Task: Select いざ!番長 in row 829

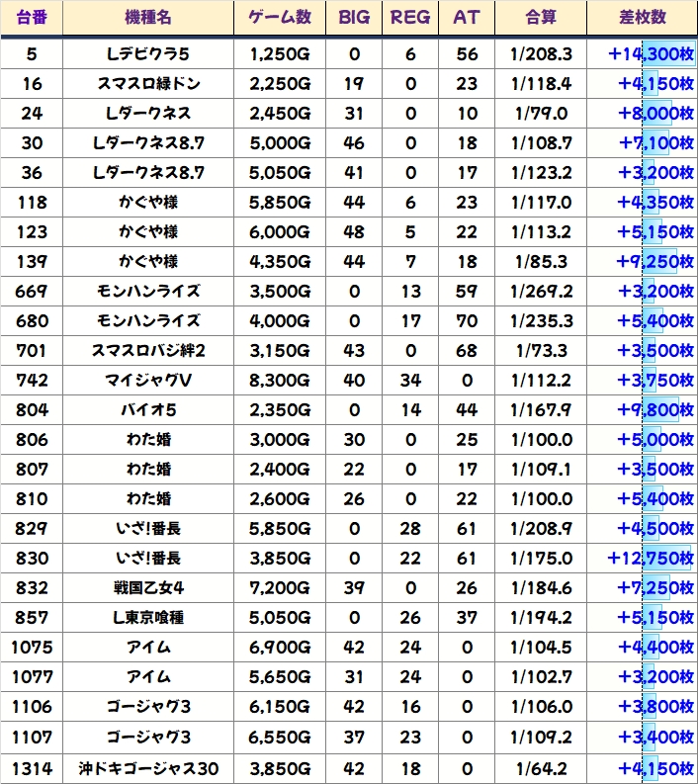Action: (148, 529)
